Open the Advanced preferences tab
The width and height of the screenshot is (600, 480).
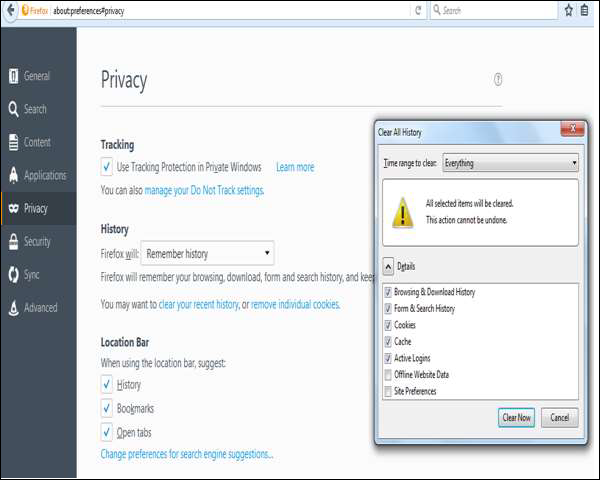tap(40, 307)
